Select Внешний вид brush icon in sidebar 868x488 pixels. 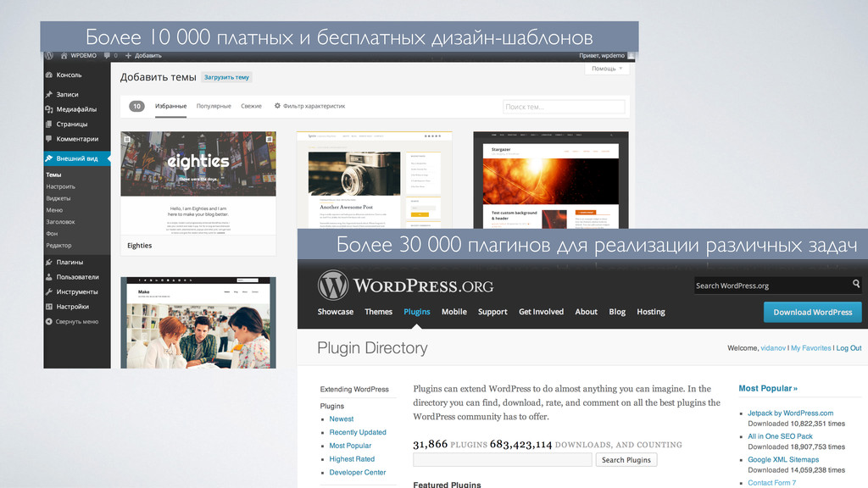tap(48, 158)
